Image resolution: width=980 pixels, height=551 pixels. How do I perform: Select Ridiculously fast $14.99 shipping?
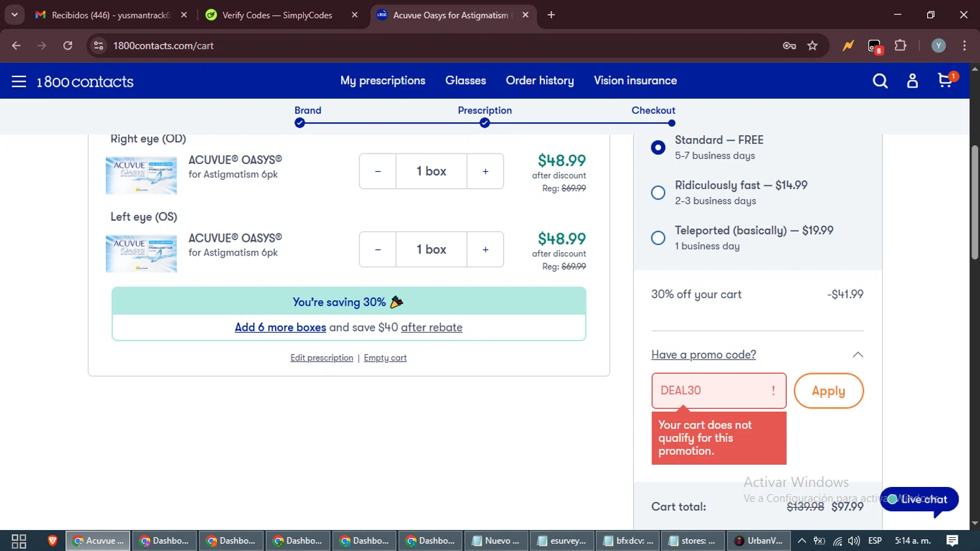click(x=658, y=193)
